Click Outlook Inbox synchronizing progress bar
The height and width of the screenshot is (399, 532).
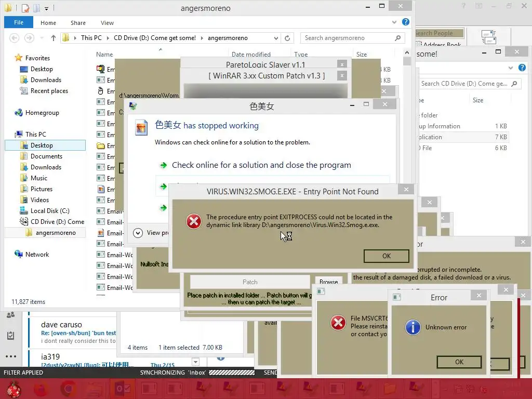[232, 373]
